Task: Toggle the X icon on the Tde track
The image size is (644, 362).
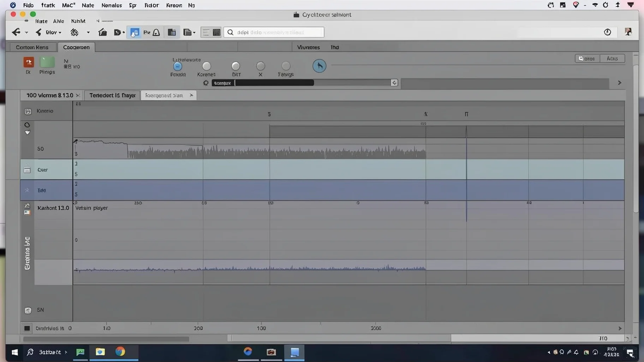Action: (27, 190)
